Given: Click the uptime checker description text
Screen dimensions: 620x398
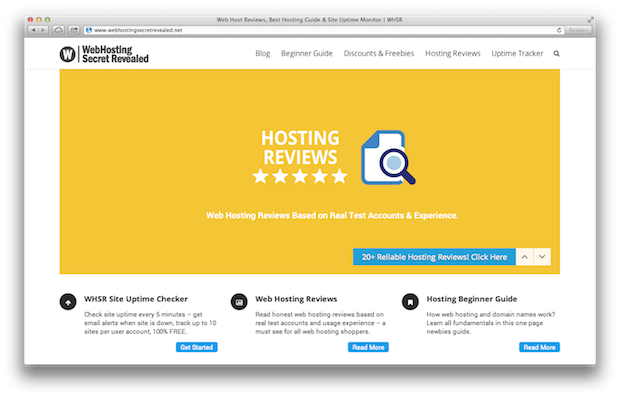Looking at the screenshot, I should coord(150,323).
